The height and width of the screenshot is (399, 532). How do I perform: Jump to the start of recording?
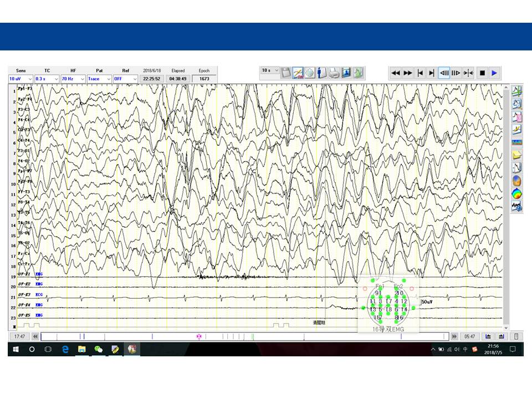click(x=420, y=73)
